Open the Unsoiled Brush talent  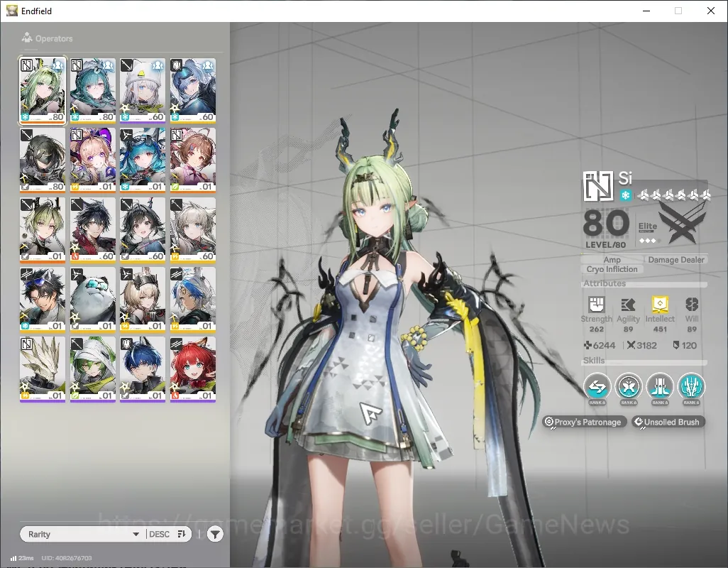click(668, 422)
